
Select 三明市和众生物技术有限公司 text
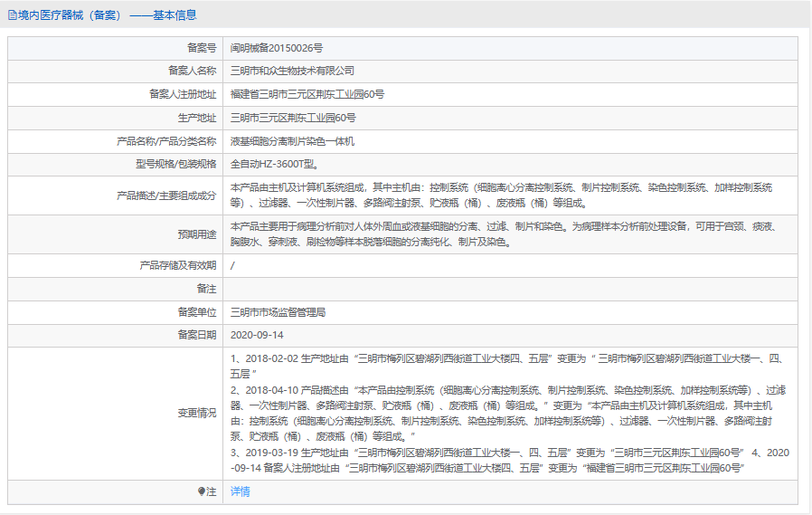293,71
